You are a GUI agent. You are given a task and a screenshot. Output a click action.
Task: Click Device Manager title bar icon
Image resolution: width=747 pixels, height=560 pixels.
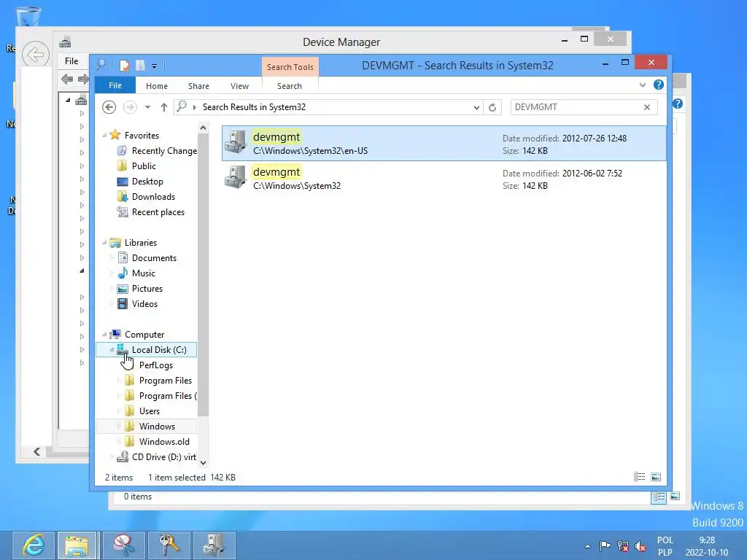(x=65, y=42)
